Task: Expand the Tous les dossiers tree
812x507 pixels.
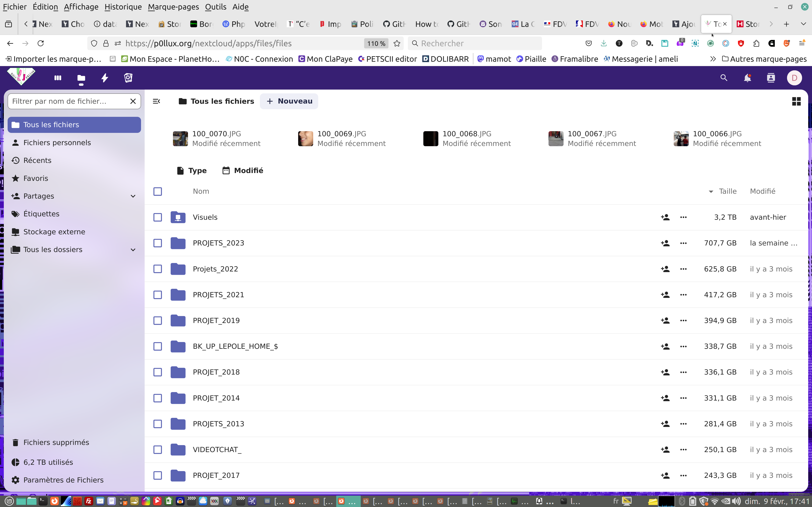Action: 133,250
